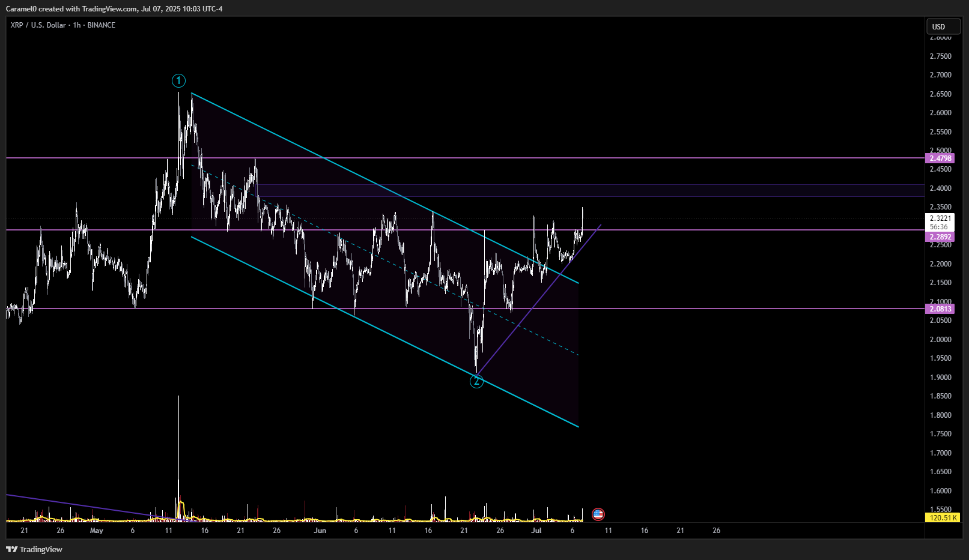Click the May label on the time axis
Screen dimensions: 969x560
click(96, 531)
